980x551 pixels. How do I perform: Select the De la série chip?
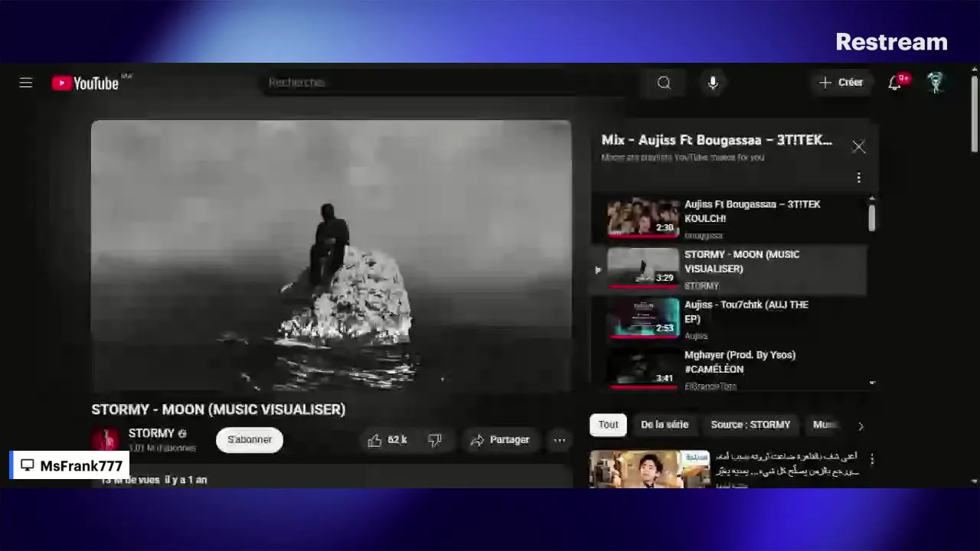coord(665,425)
